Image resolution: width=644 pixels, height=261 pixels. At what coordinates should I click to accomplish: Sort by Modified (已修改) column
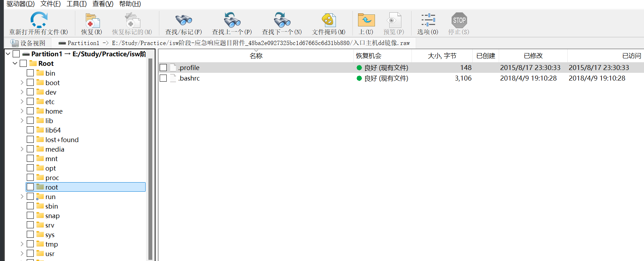[533, 56]
